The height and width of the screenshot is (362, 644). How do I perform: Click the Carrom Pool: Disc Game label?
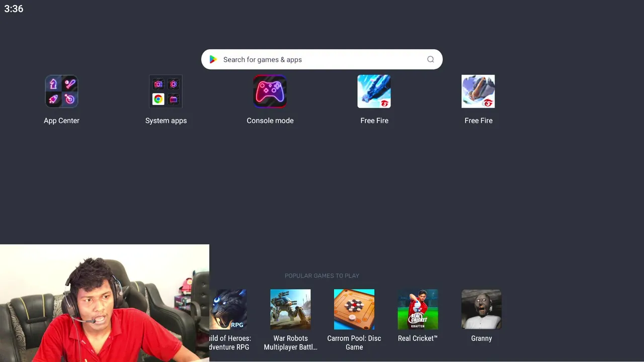pos(354,343)
